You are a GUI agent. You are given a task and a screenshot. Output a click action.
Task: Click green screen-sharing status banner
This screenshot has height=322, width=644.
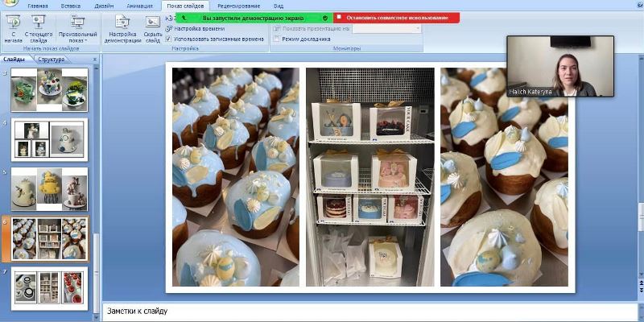tap(254, 18)
